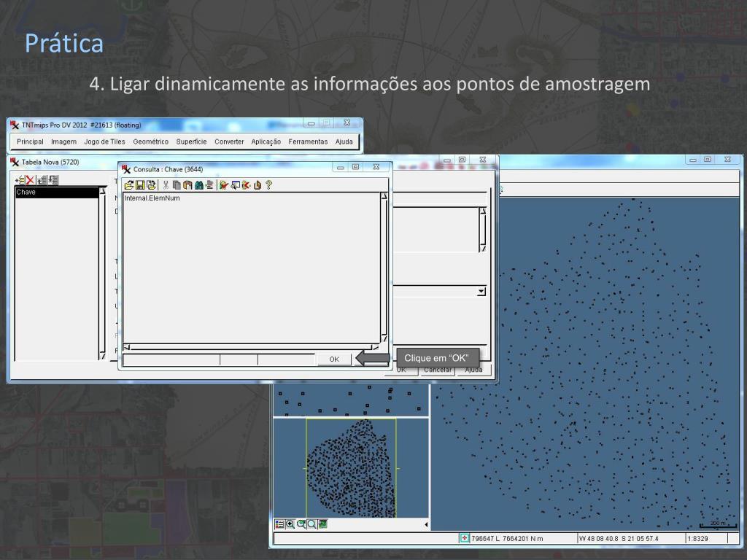
Task: Open the Ajuda menu
Action: tap(344, 141)
